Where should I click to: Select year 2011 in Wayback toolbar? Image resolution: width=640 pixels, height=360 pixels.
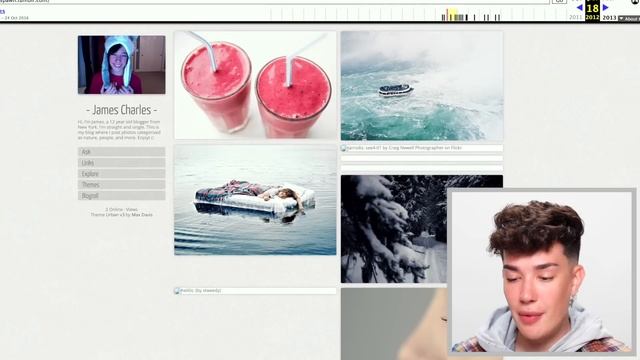click(576, 18)
